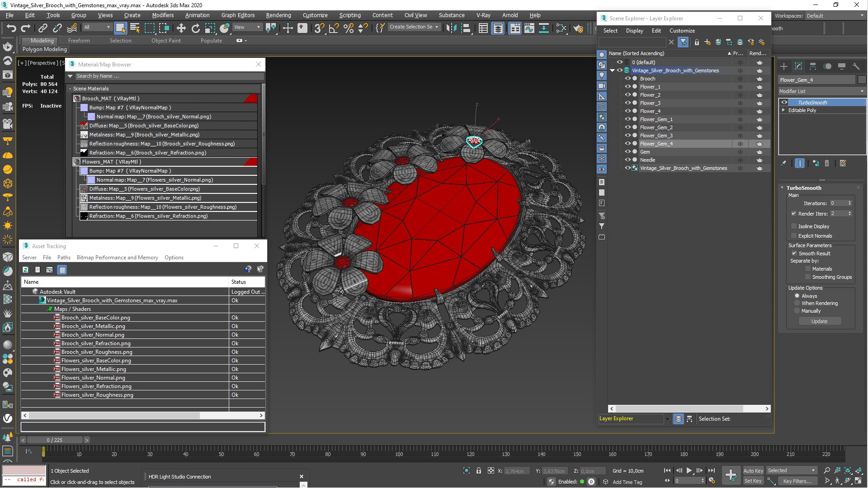Open the Create command panel tab

(784, 66)
